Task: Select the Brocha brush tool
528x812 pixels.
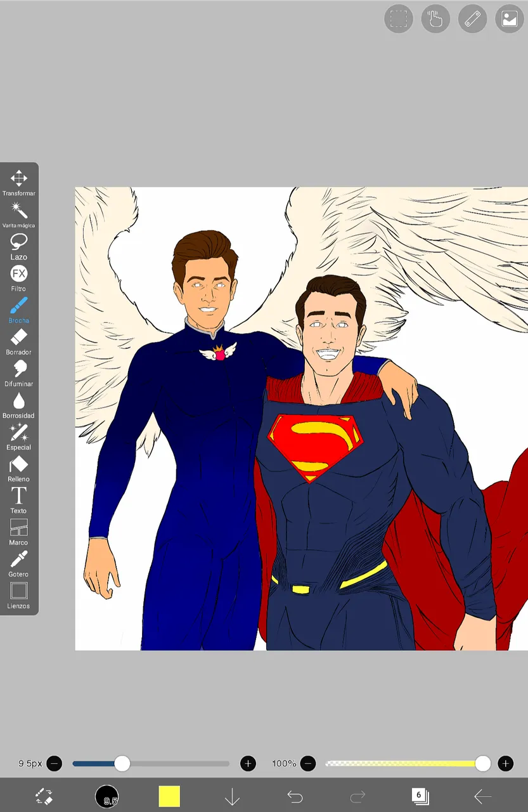Action: [x=18, y=310]
